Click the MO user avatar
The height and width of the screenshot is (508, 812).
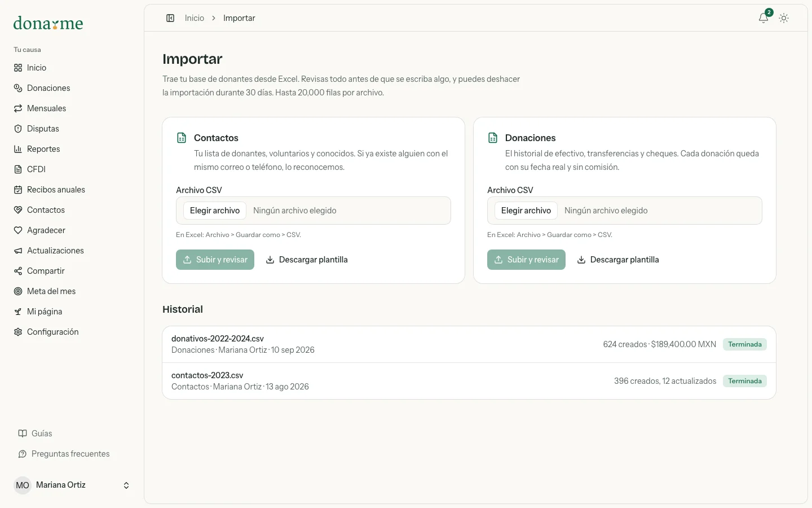(x=23, y=485)
